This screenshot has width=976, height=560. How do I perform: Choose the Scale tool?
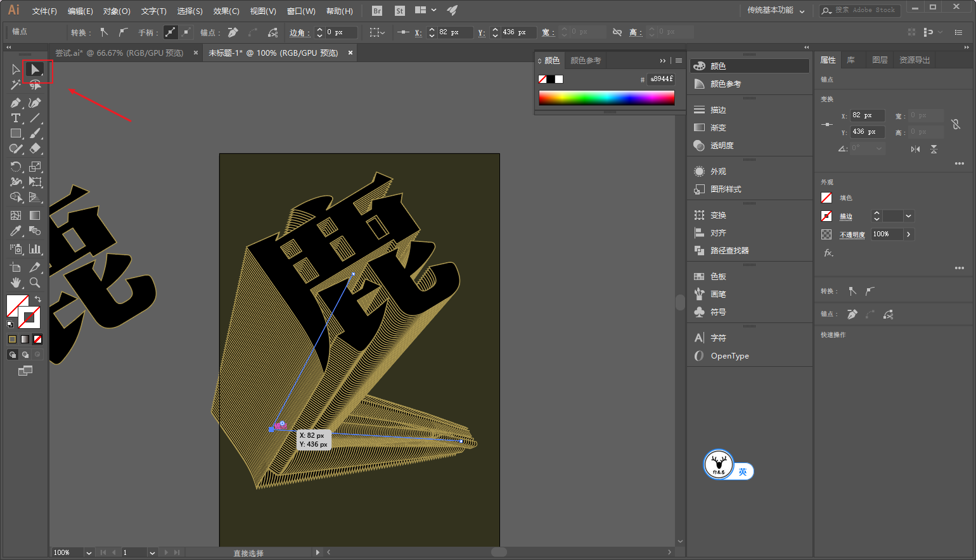coord(35,167)
